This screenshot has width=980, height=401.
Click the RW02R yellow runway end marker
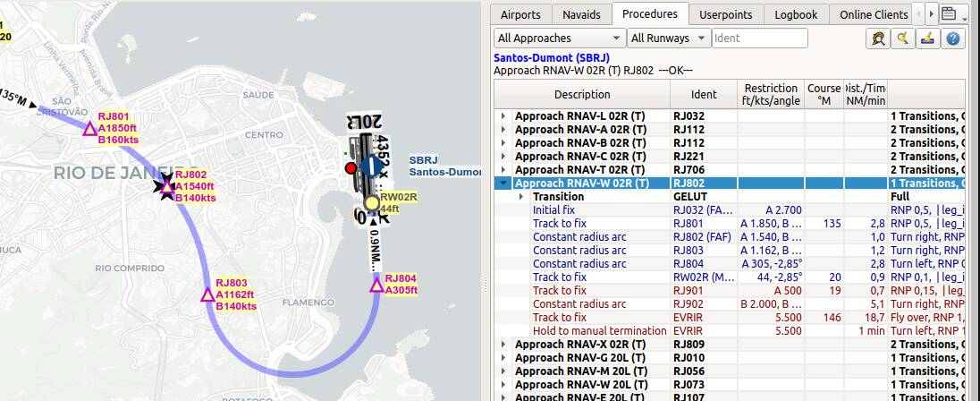(x=372, y=203)
